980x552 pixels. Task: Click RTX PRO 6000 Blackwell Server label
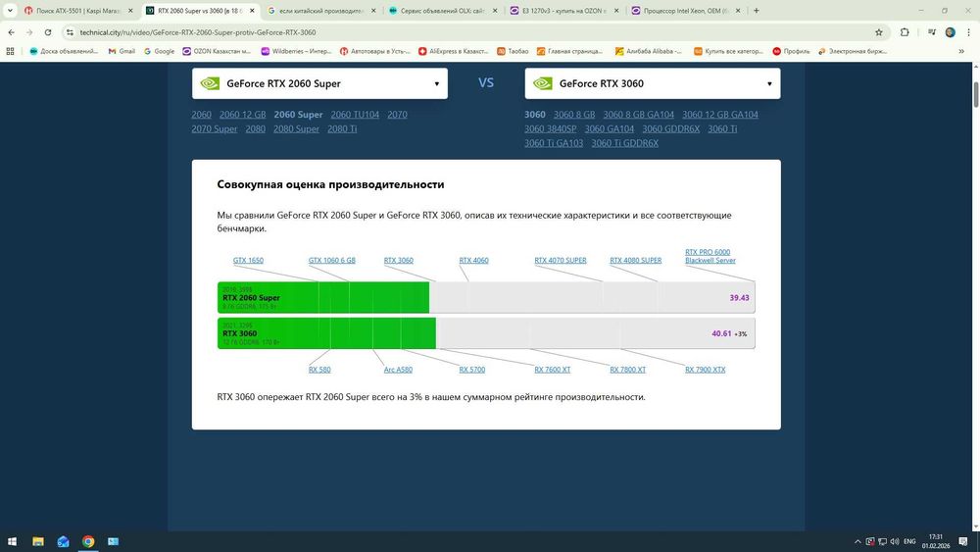pos(710,256)
